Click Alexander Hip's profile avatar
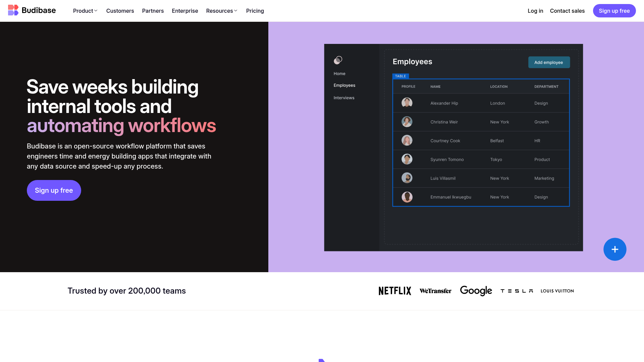The image size is (644, 362). point(407,103)
